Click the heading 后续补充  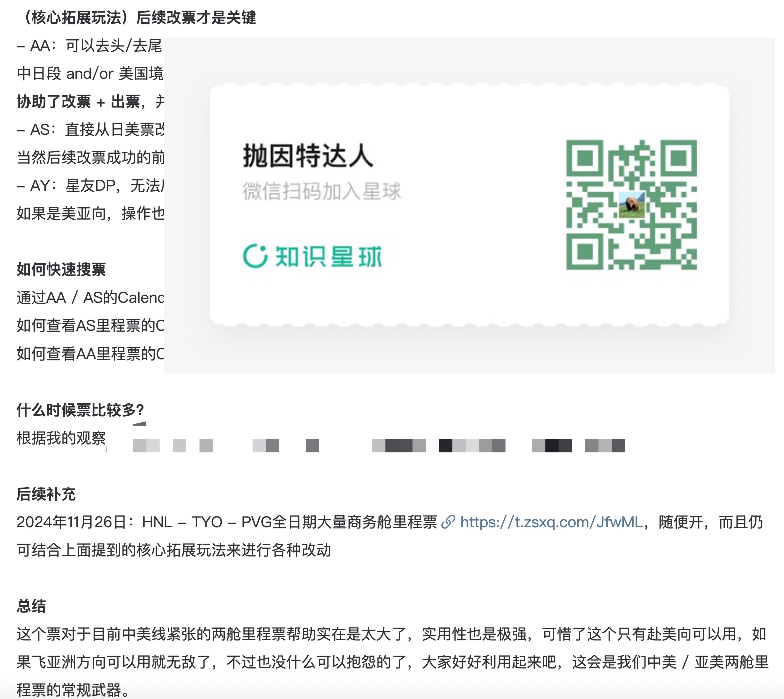click(46, 494)
